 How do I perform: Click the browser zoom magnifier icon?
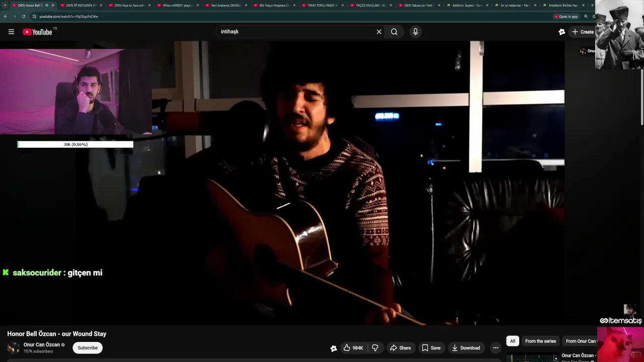[586, 17]
